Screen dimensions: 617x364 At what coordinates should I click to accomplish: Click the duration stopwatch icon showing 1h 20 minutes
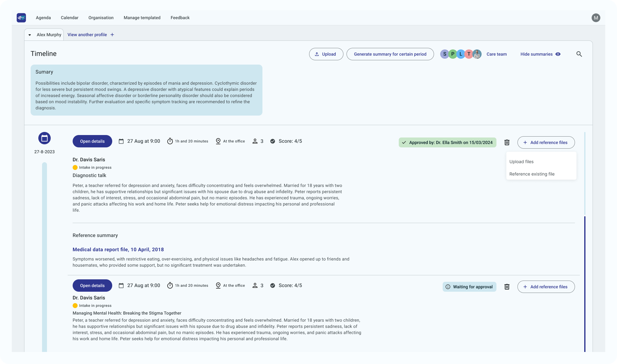click(170, 141)
